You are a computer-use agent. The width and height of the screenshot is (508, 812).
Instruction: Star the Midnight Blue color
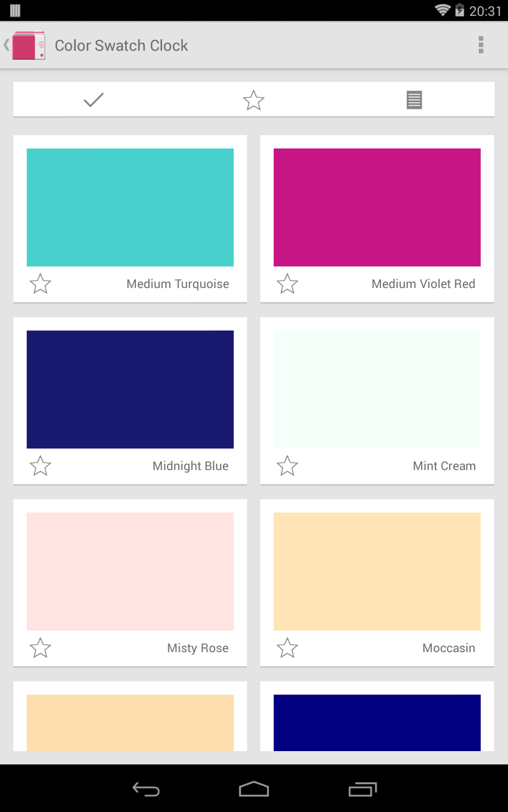tap(41, 466)
